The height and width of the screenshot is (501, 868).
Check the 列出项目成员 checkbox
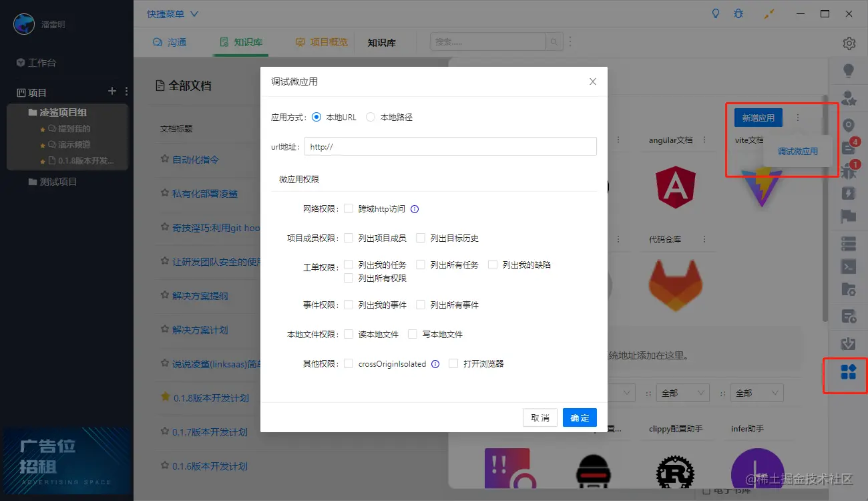pos(349,238)
